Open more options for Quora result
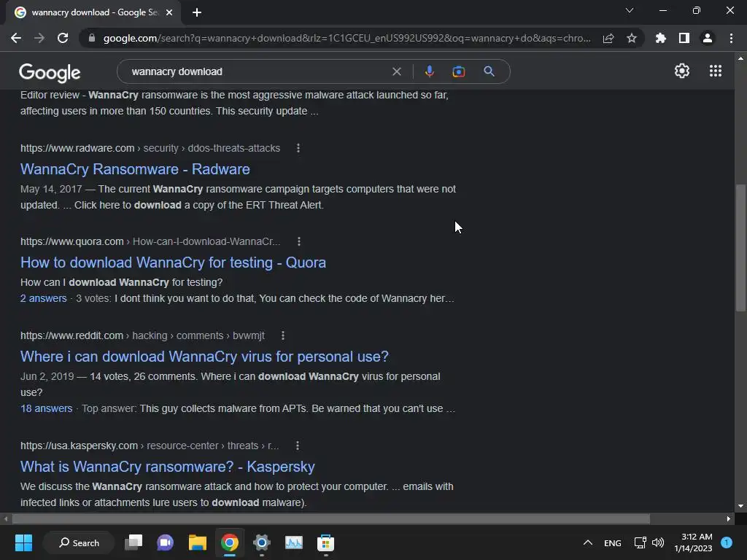747x560 pixels. pos(298,241)
